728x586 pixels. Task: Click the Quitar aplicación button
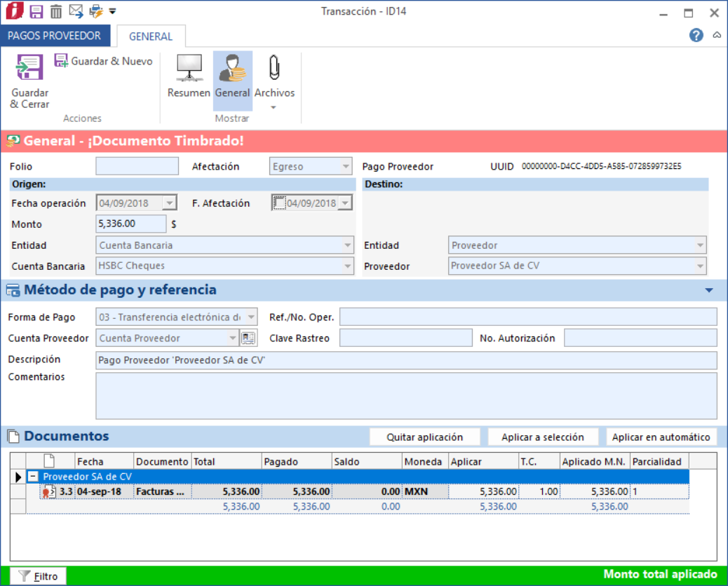click(424, 437)
